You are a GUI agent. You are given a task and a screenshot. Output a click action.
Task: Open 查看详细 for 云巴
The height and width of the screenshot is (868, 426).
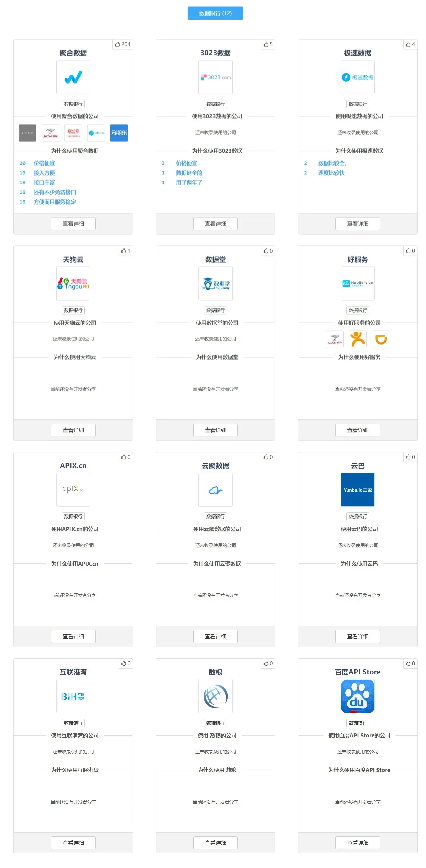click(358, 636)
